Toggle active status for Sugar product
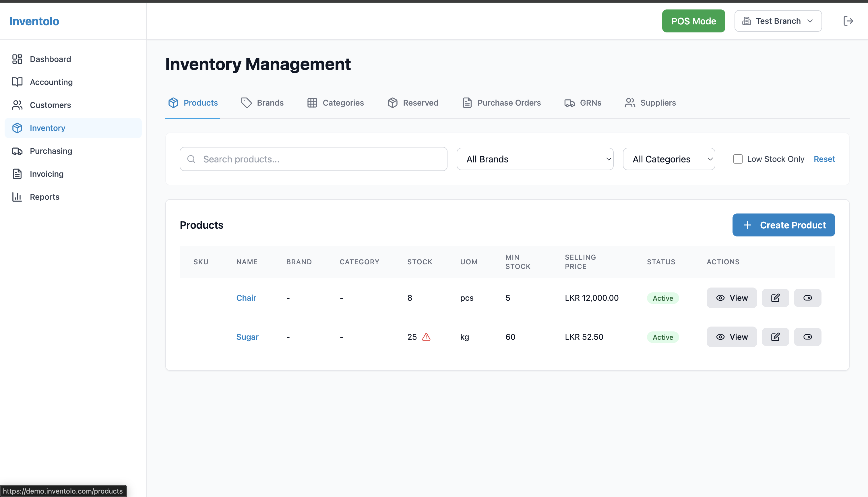868x497 pixels. tap(807, 337)
